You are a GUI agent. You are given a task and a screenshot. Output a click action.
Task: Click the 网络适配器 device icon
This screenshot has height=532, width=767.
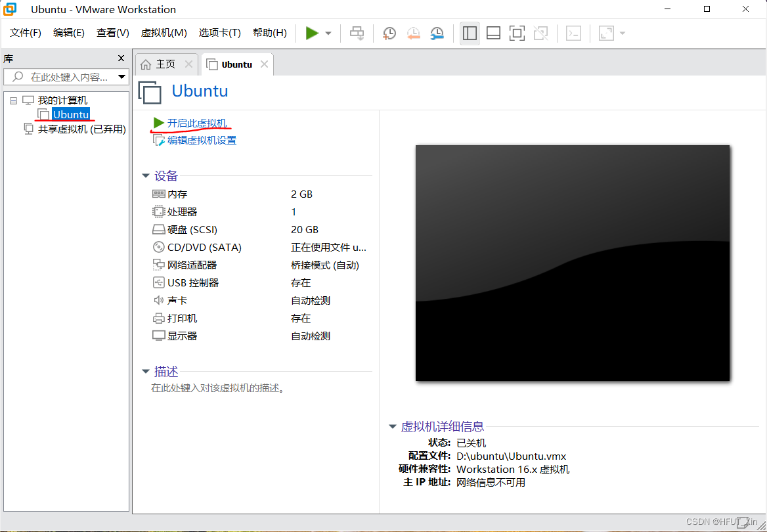click(158, 265)
